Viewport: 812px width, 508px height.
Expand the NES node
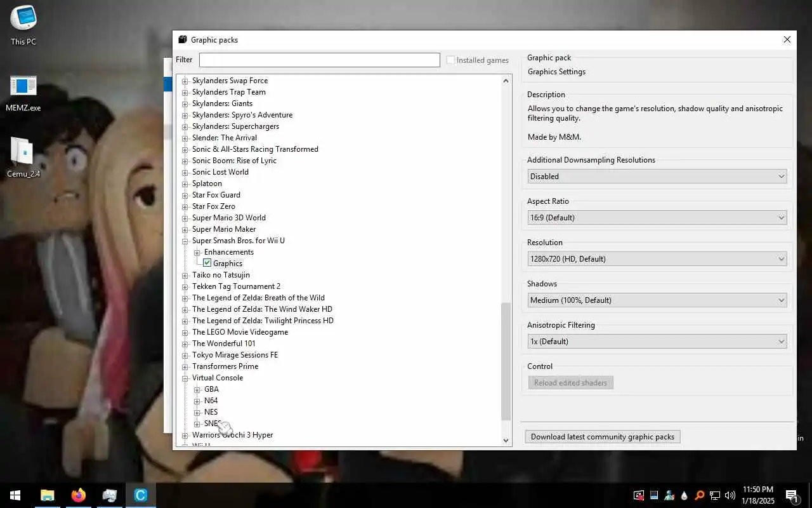pos(197,412)
